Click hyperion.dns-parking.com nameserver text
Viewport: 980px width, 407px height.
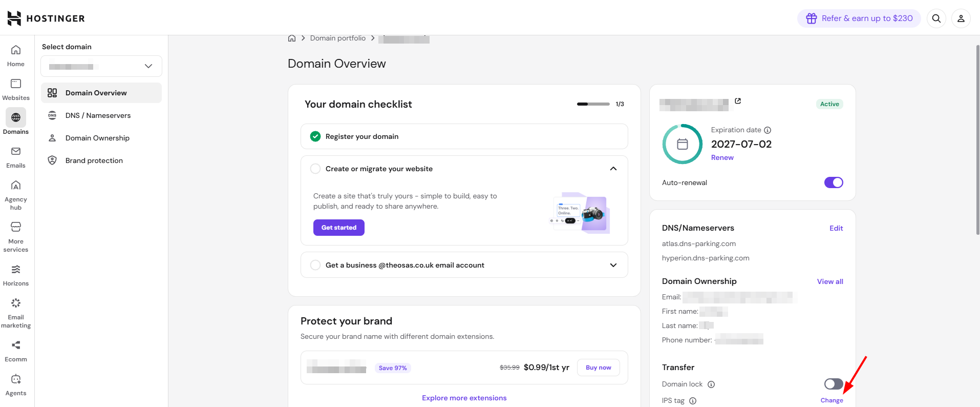(x=706, y=258)
